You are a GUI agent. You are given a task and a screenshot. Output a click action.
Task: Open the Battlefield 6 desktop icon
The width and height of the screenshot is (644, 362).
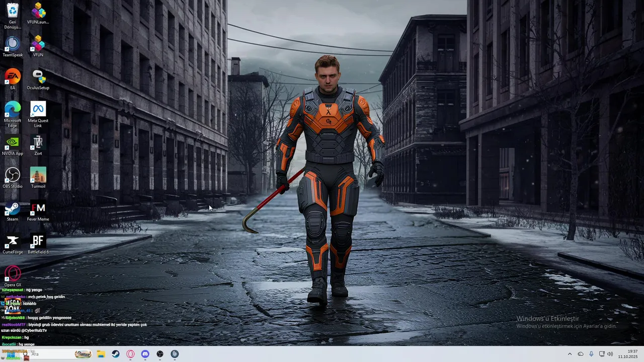pyautogui.click(x=38, y=244)
